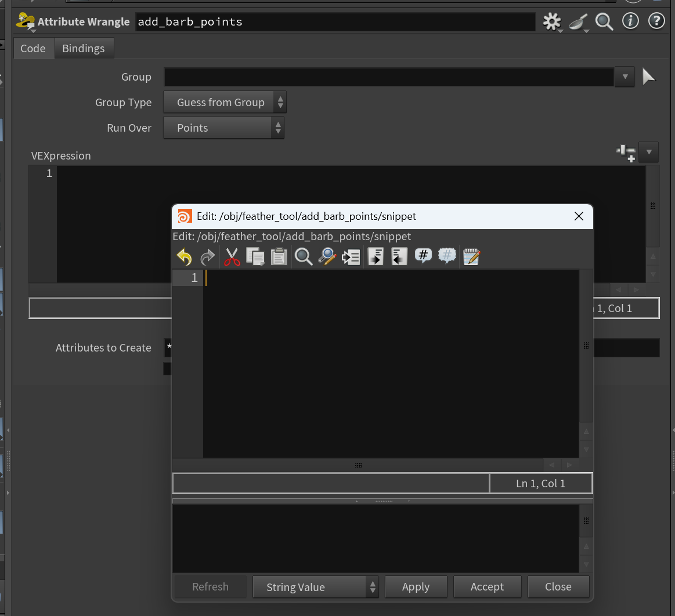The width and height of the screenshot is (675, 616).
Task: Click the Uncomment (faded #) icon
Action: (447, 256)
